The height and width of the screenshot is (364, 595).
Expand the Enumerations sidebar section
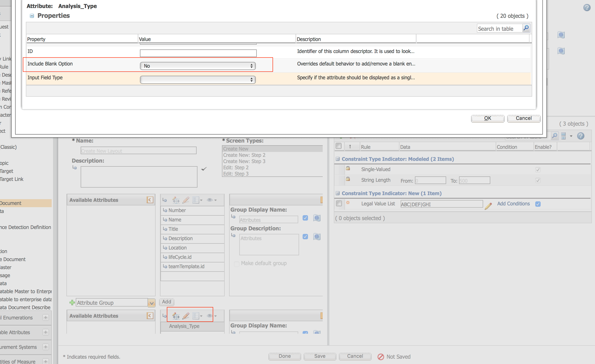point(46,317)
